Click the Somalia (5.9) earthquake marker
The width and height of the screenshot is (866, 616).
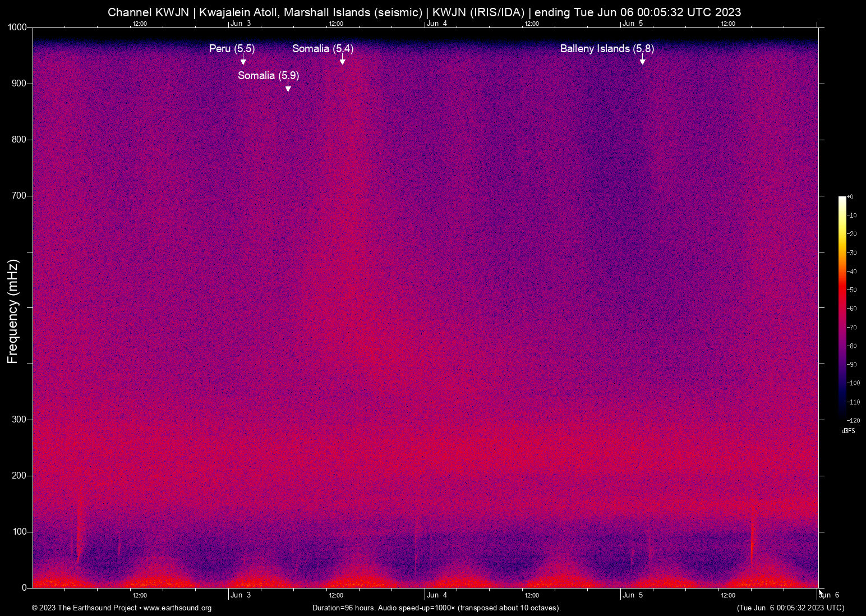[x=288, y=88]
